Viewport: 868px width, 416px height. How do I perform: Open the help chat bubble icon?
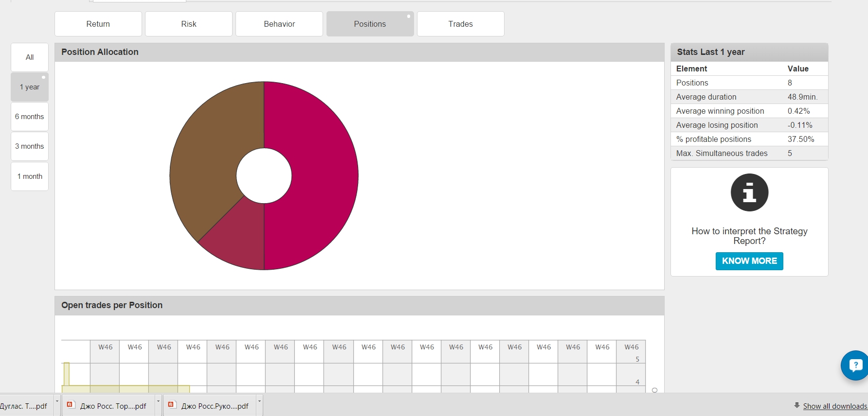[855, 365]
